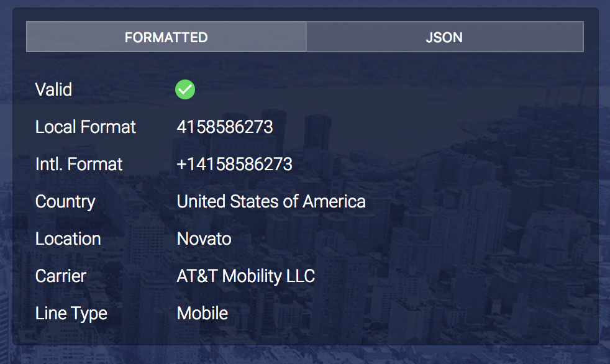Click the Novato location value
610x364 pixels.
204,239
